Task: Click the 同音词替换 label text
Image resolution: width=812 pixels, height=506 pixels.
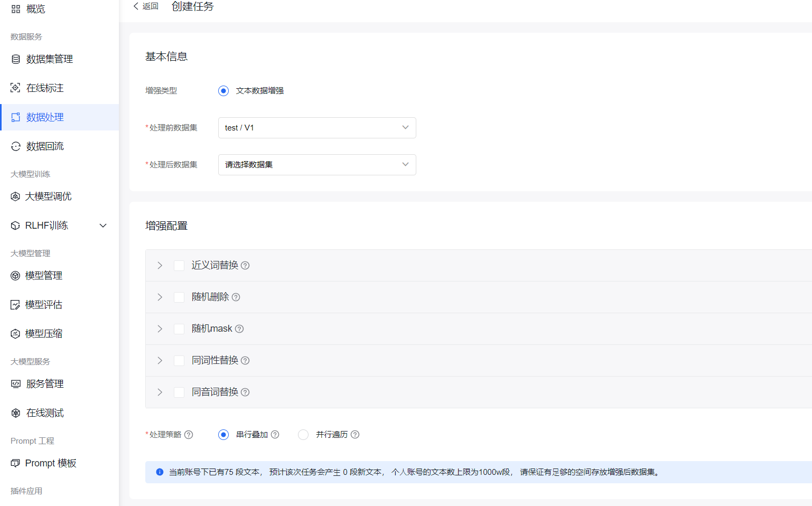Action: coord(215,392)
